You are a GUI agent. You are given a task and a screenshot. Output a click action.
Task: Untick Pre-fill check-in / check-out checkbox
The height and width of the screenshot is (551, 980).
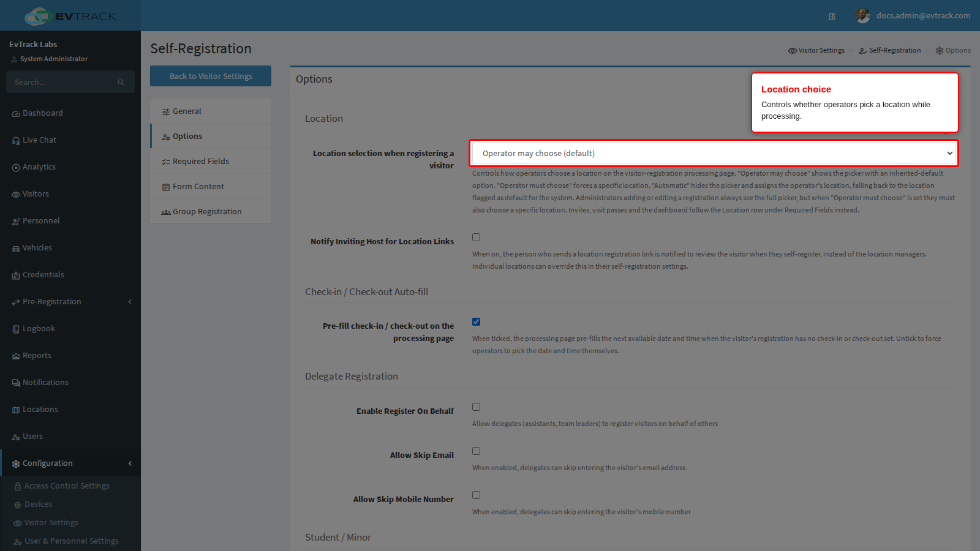pyautogui.click(x=476, y=322)
